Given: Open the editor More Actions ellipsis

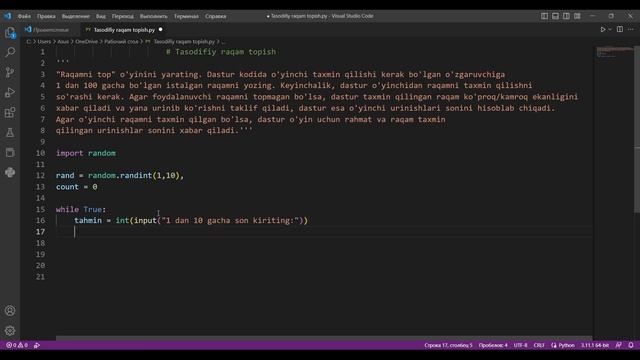Looking at the screenshot, I should coord(631,29).
